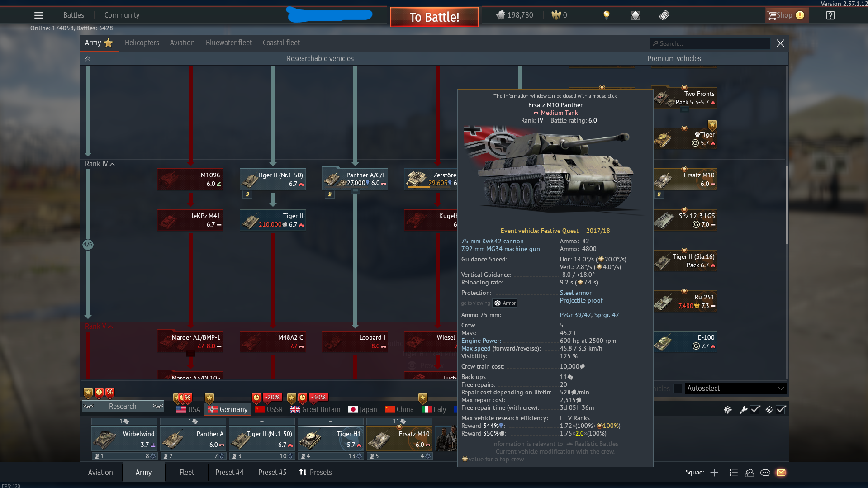Select the USA nation tab
The width and height of the screenshot is (868, 488).
188,410
